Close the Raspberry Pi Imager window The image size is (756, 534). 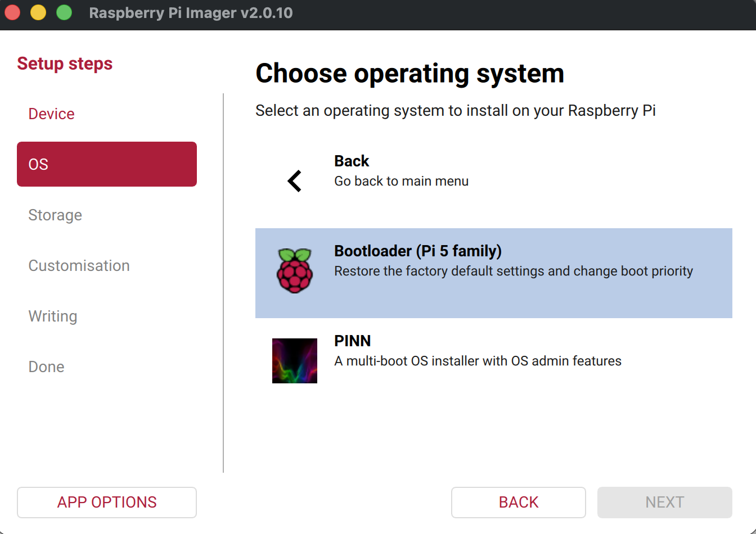(x=12, y=12)
